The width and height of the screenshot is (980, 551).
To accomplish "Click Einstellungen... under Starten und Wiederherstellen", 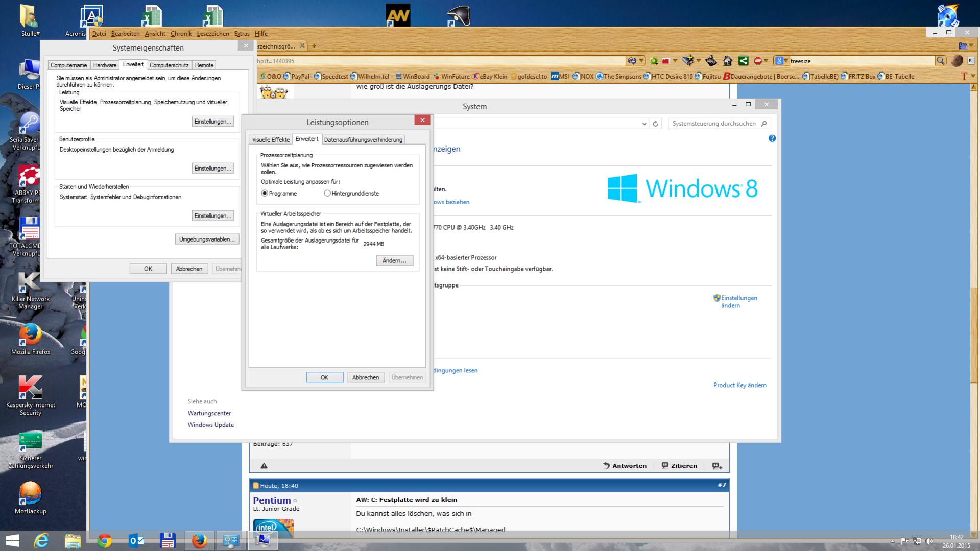I will (212, 216).
